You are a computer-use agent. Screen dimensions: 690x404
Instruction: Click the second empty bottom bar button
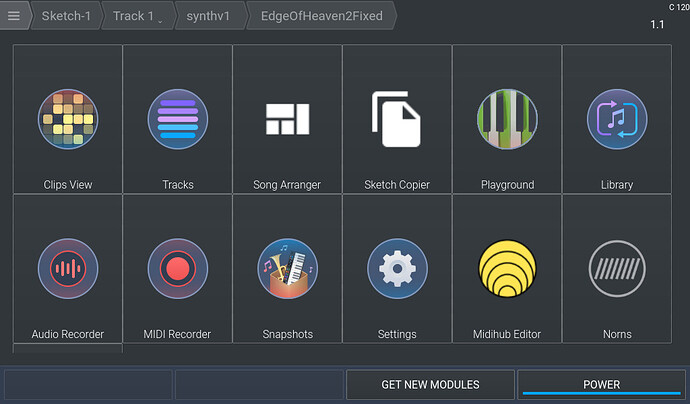[259, 385]
